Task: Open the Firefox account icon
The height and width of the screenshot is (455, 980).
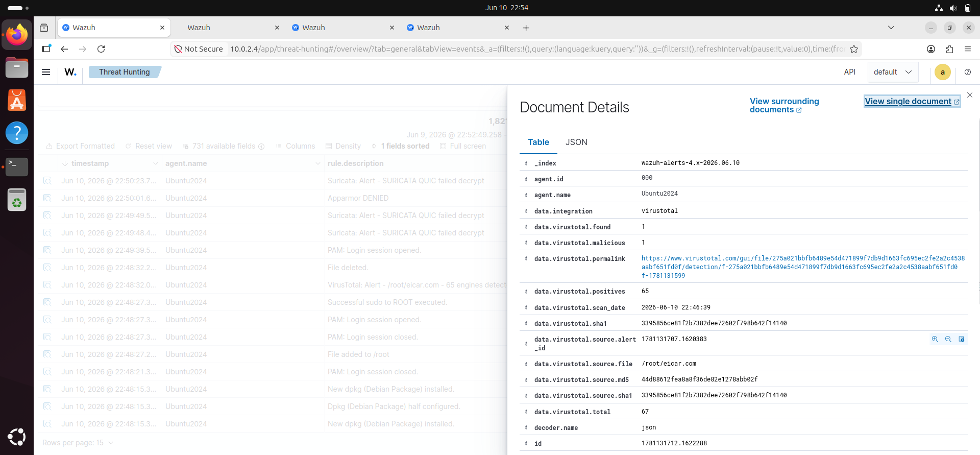Action: coord(931,49)
